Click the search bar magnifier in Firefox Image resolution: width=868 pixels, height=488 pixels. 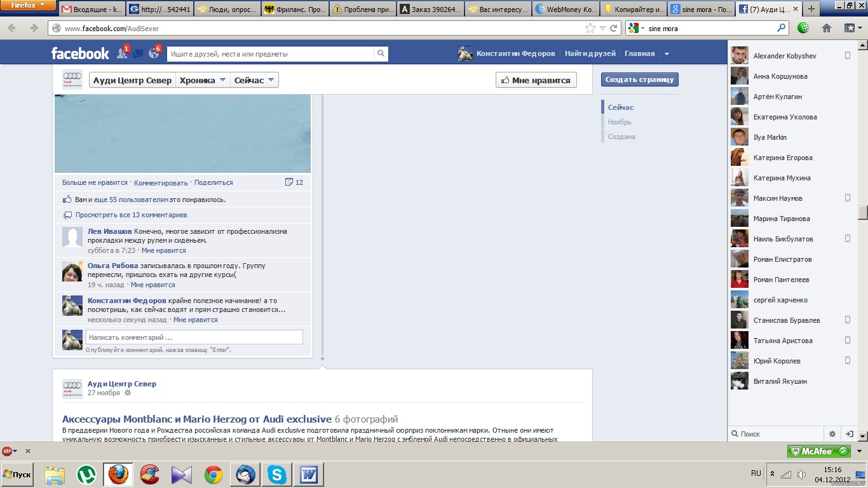point(782,28)
